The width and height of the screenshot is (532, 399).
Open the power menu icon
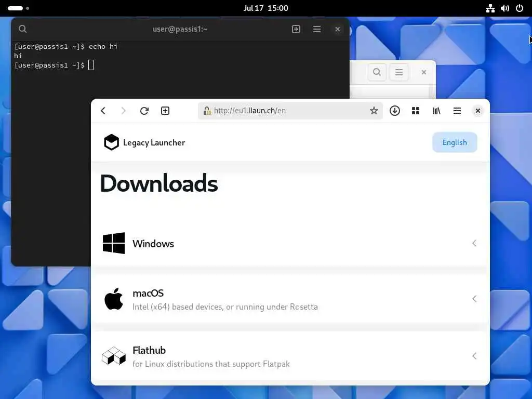[x=520, y=8]
